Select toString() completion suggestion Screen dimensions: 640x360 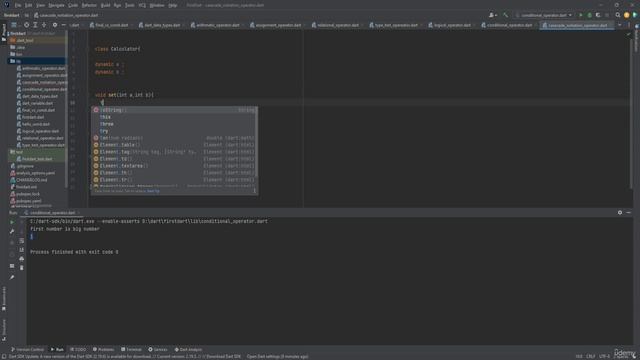tap(173, 110)
